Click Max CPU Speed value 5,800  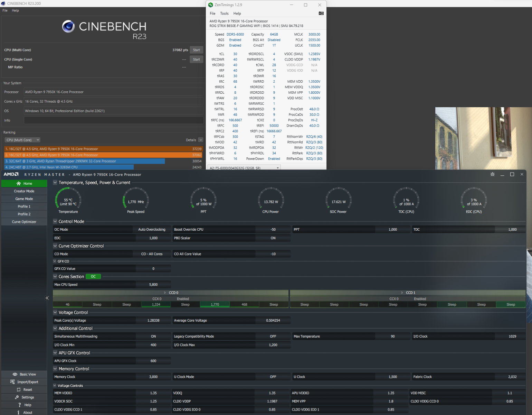153,285
